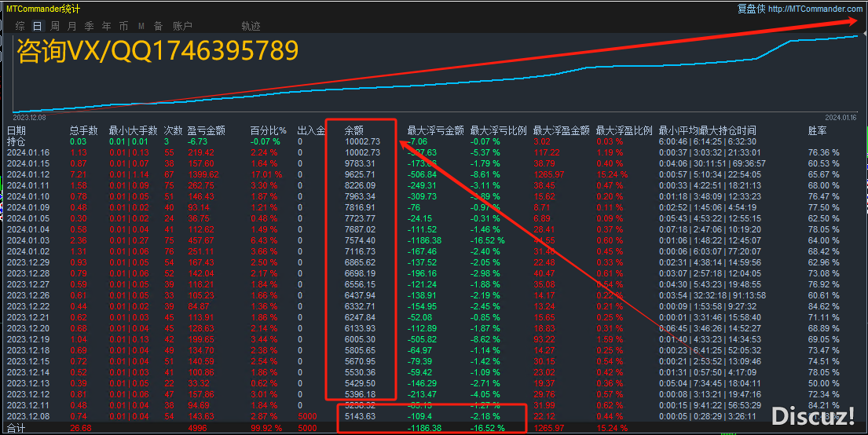
Task: Select the 季 quarterly tab
Action: 89,26
